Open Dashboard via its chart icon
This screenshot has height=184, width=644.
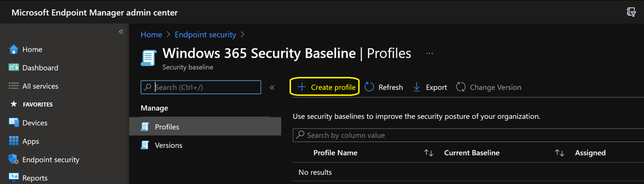[x=14, y=67]
